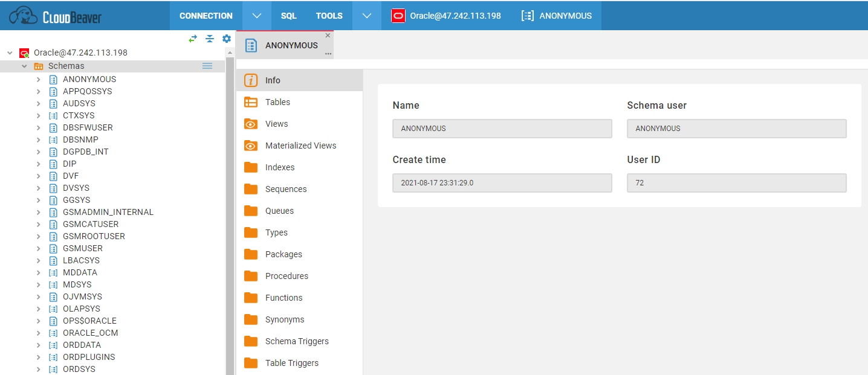The width and height of the screenshot is (868, 375).
Task: Click the collapse all tree icon
Action: (210, 39)
